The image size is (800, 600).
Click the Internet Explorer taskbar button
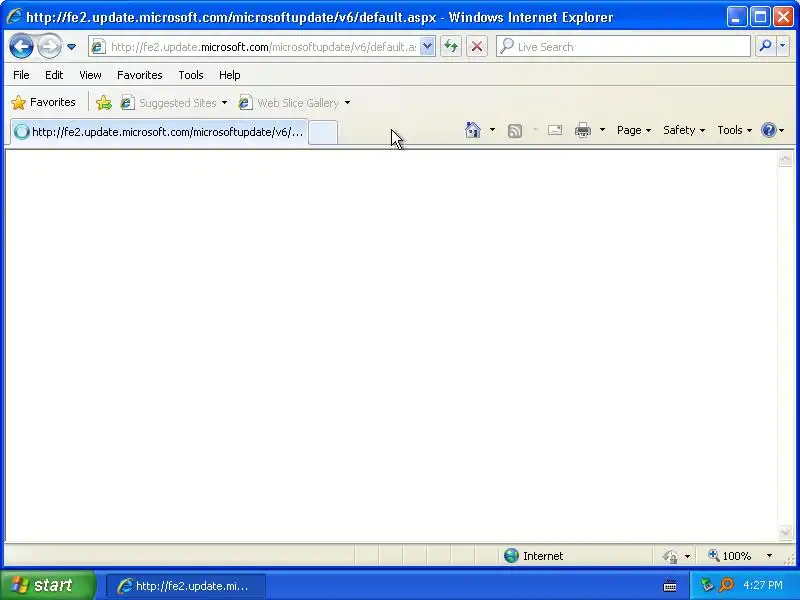[x=186, y=586]
